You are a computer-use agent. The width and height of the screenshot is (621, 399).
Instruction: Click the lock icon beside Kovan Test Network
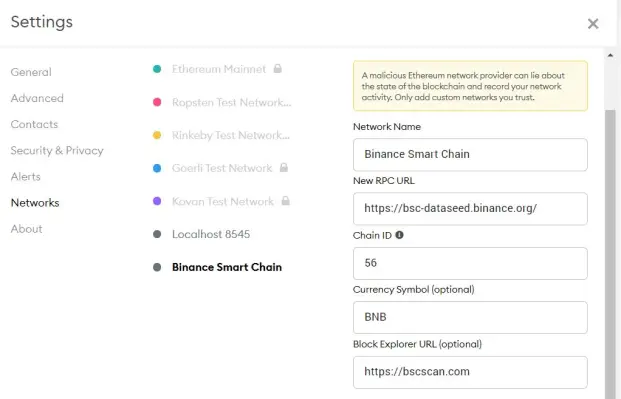click(286, 200)
